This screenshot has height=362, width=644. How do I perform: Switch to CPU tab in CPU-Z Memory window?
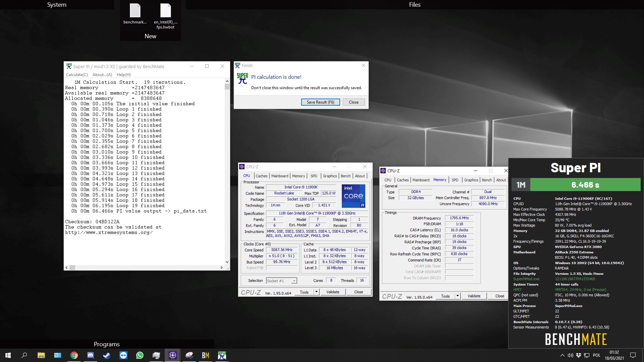click(388, 180)
